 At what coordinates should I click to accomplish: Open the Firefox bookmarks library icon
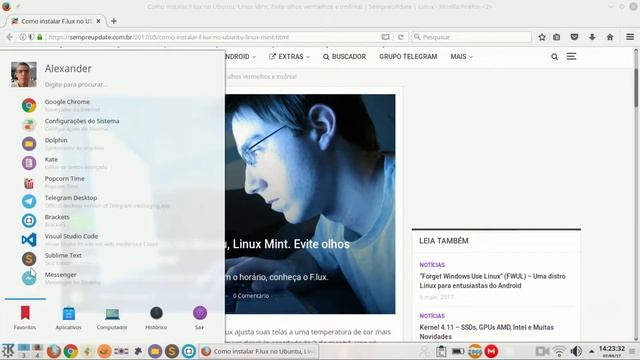tap(557, 37)
